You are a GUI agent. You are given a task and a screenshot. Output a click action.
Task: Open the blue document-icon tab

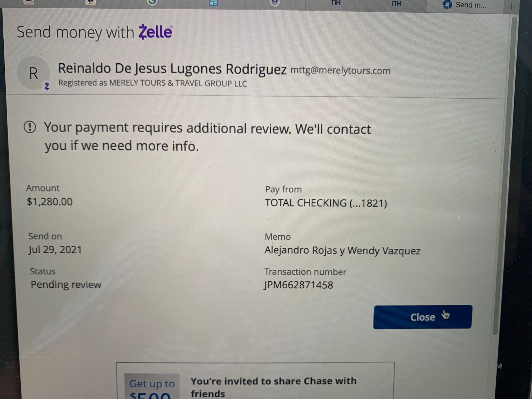pyautogui.click(x=214, y=3)
